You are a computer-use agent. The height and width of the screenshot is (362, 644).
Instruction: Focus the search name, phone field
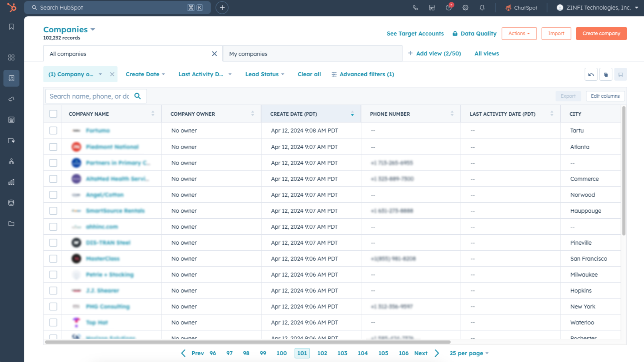tap(90, 96)
